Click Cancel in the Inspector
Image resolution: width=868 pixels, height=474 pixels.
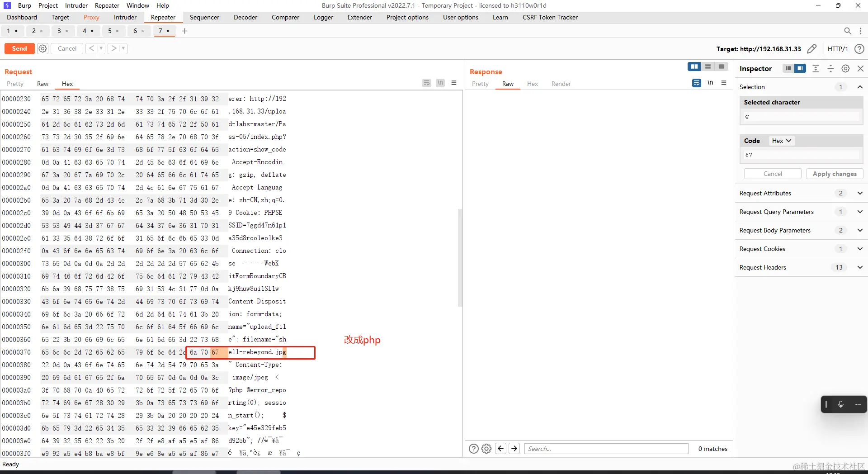(x=773, y=174)
